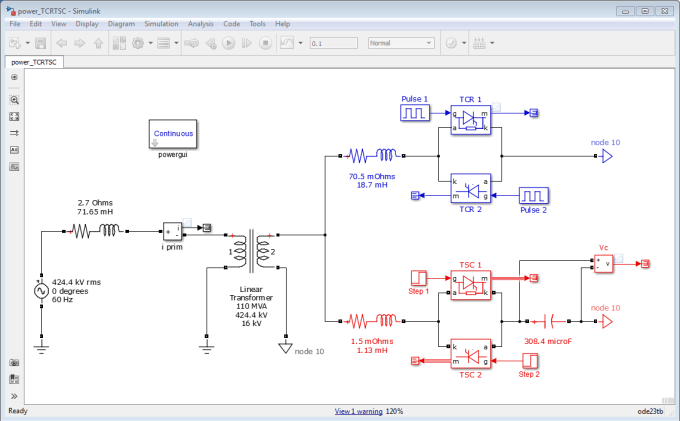Click the Fit to View icon
Screen dimensions: 680x421
pos(14,117)
